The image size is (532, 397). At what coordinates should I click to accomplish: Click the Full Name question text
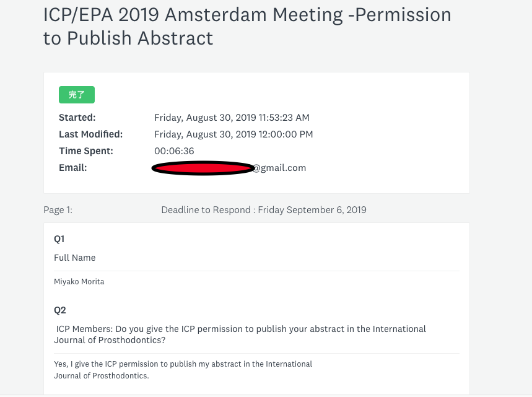75,258
